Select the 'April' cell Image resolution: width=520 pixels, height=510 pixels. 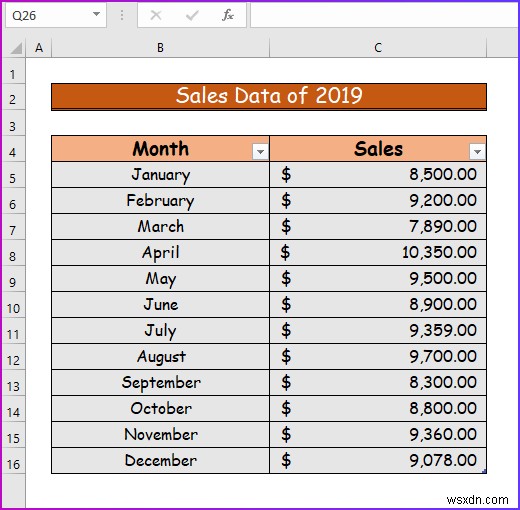160,253
